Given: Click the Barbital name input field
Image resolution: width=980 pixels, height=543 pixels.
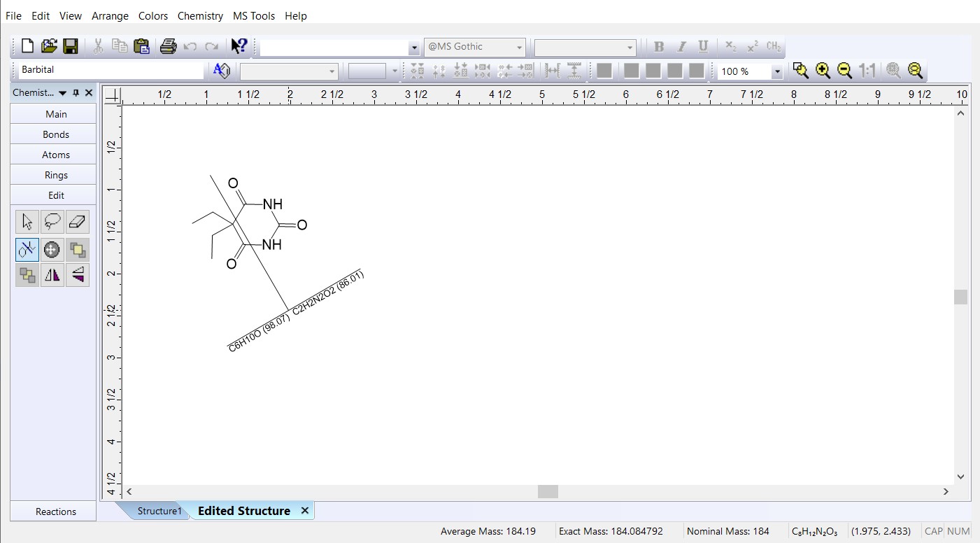Looking at the screenshot, I should (x=111, y=70).
